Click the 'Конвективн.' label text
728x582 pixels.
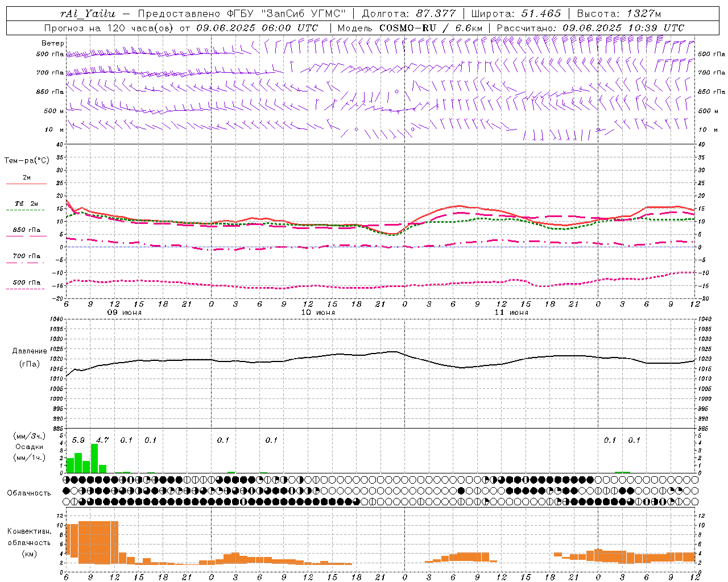pos(29,531)
